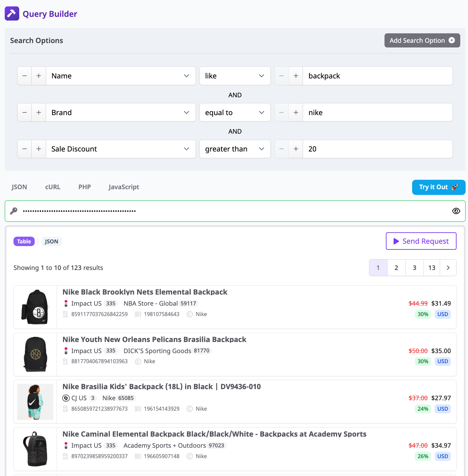Go to next results page arrow
The height and width of the screenshot is (476, 468).
click(448, 268)
